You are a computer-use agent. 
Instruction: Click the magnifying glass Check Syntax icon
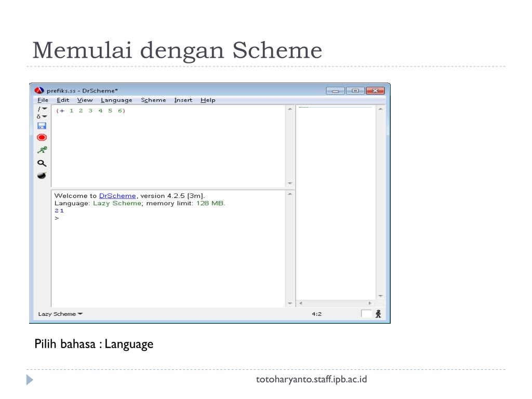coord(42,163)
